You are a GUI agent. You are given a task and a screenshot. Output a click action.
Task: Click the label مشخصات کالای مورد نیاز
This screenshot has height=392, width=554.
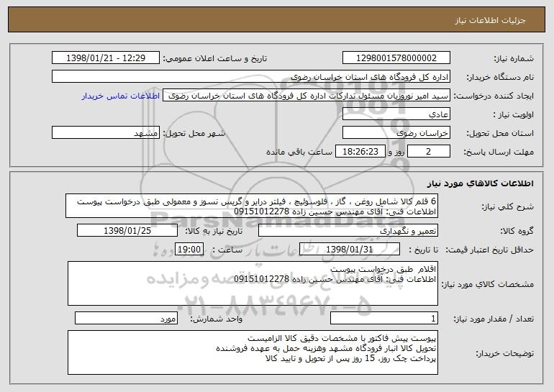point(488,284)
